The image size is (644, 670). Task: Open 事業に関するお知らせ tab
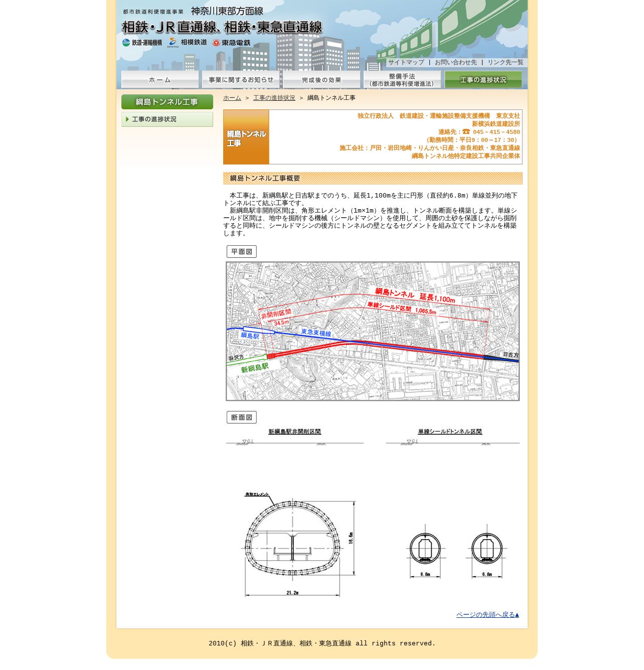tap(241, 80)
